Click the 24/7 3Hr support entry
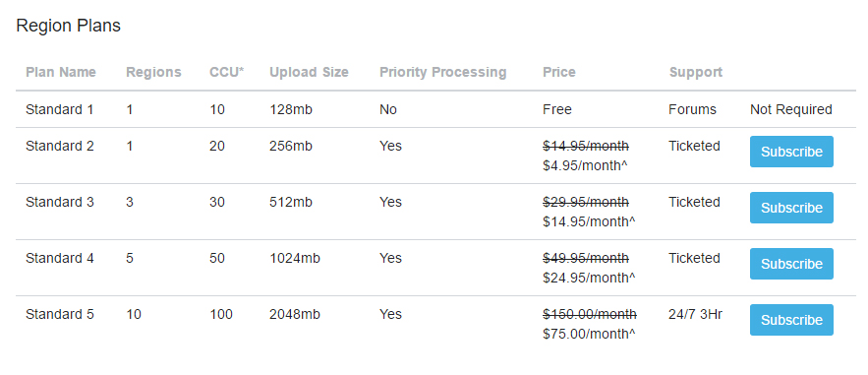Screen dimensions: 868x375 coord(696,315)
